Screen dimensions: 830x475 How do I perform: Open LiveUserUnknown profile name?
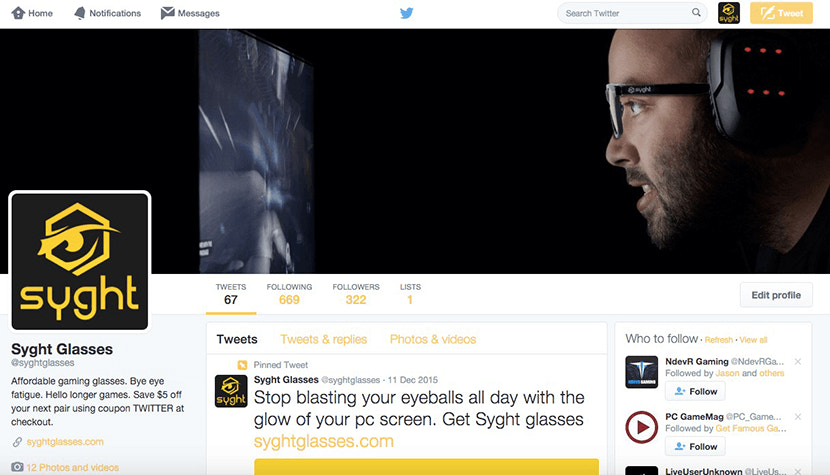tap(703, 471)
